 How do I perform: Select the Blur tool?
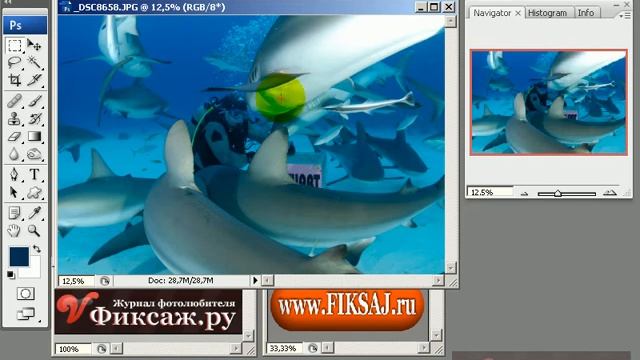15,154
